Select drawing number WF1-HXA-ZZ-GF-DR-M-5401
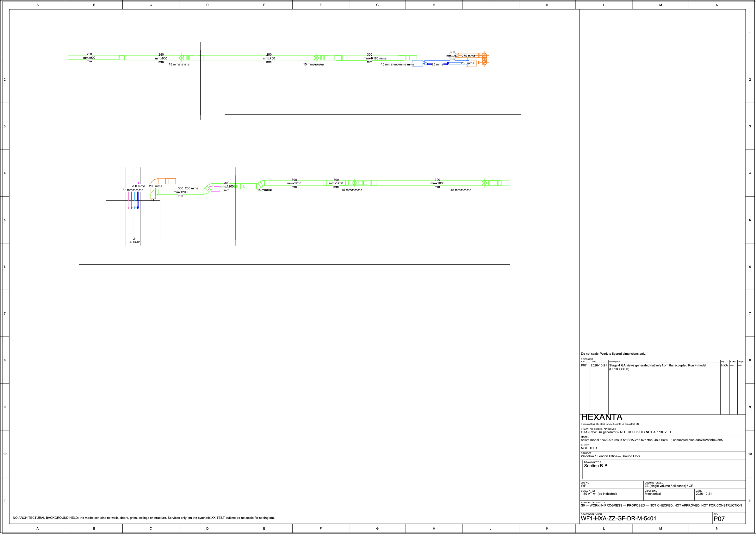The image size is (756, 534). tap(618, 519)
